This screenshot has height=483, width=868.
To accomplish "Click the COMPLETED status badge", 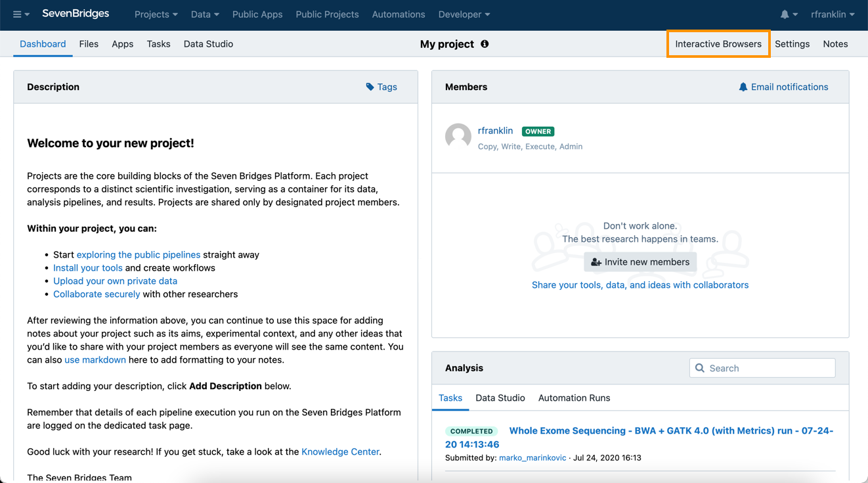I will point(471,431).
